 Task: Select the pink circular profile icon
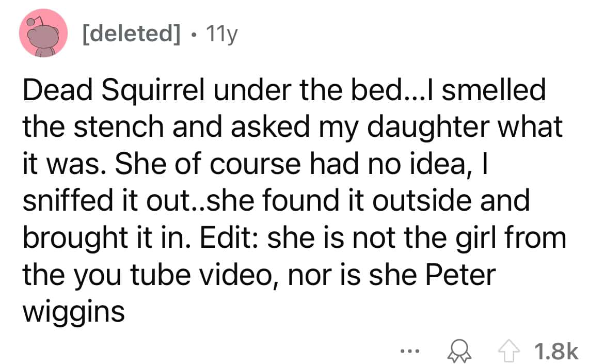pos(43,33)
